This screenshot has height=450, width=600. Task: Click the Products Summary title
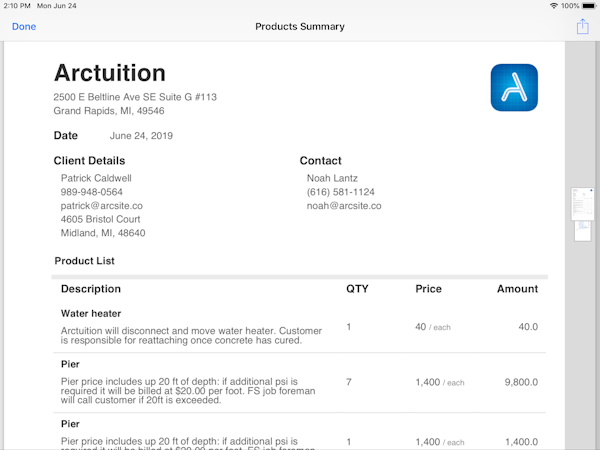(x=300, y=27)
